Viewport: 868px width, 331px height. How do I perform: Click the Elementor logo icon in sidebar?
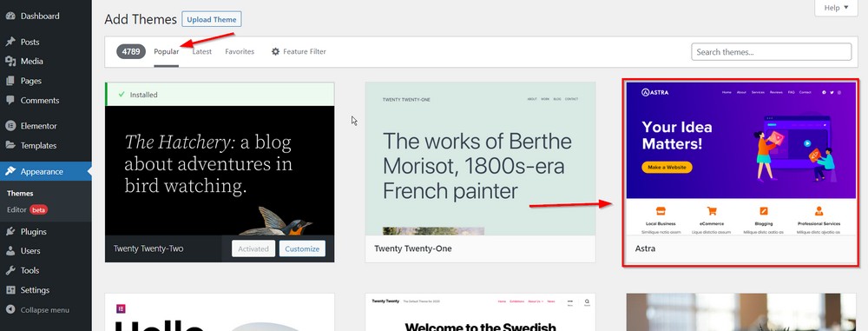[10, 126]
